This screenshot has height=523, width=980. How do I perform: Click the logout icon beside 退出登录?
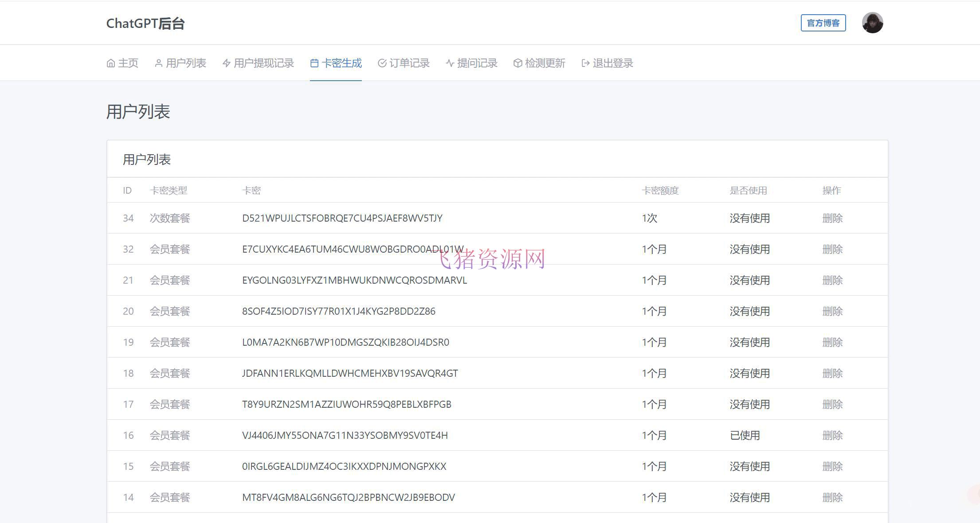tap(585, 63)
